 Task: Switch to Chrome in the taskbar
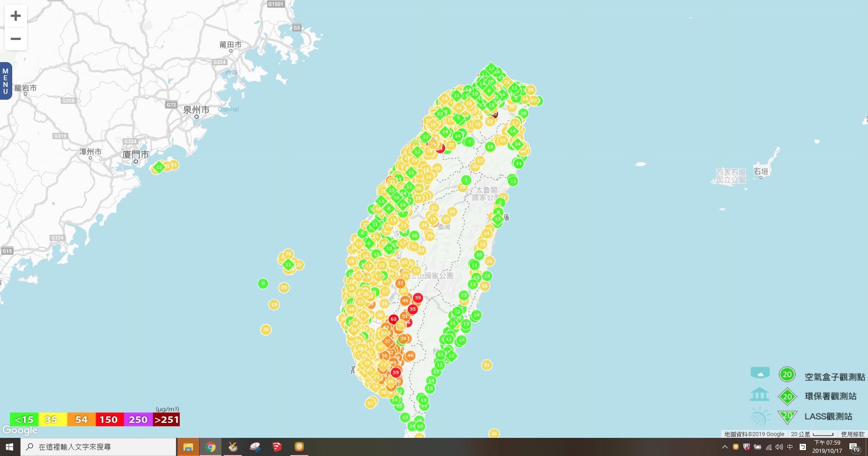211,447
